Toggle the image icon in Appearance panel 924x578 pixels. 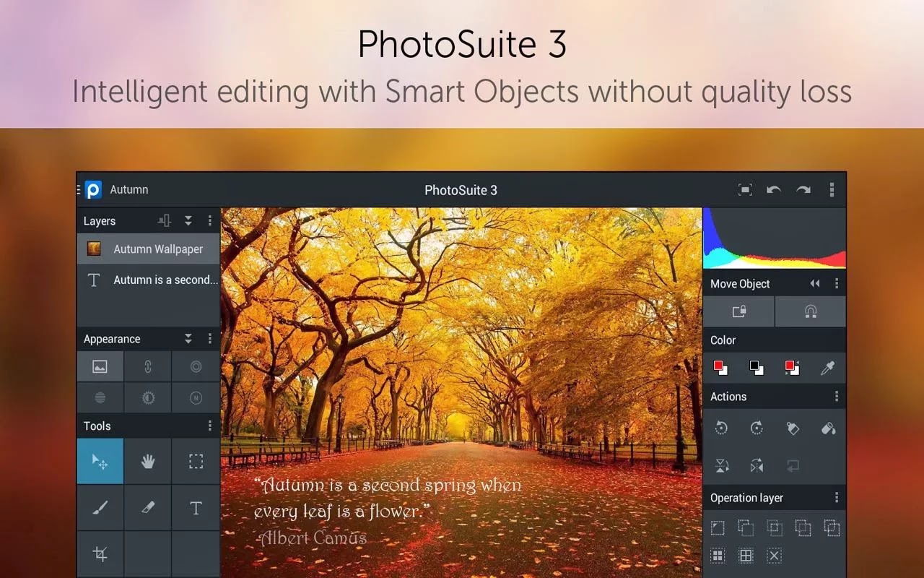pyautogui.click(x=100, y=366)
